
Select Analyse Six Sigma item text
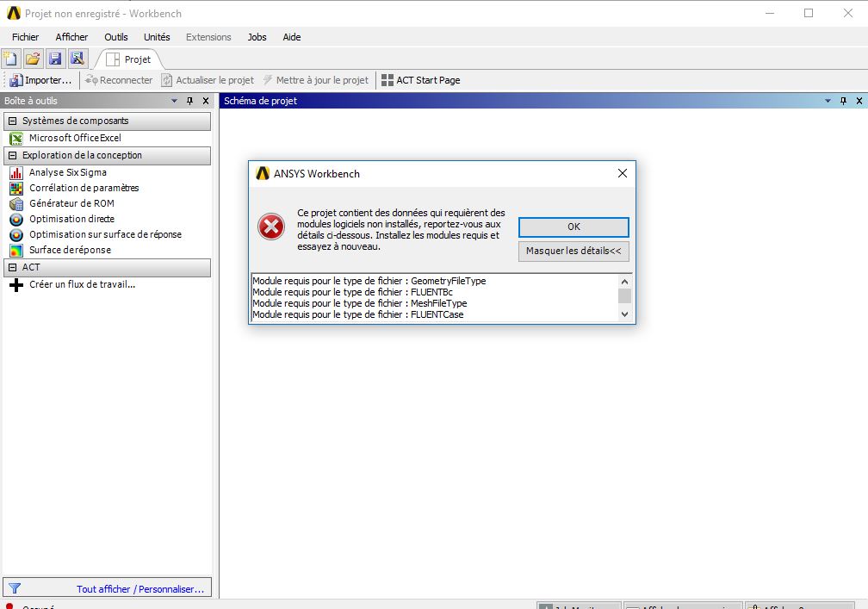[x=67, y=173]
